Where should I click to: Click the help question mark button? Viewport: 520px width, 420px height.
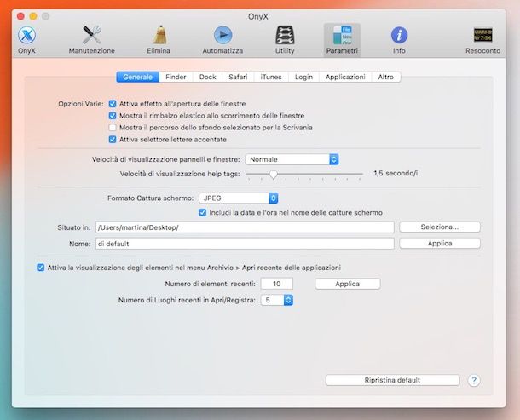[x=474, y=380]
